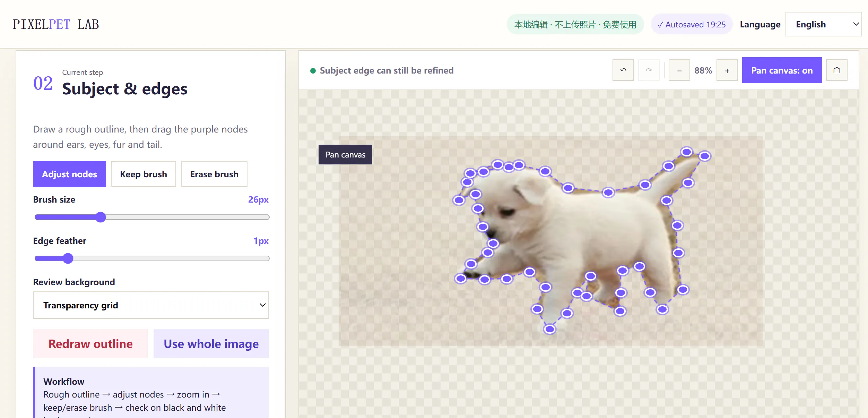Reset view with the home icon
The image size is (868, 418).
pyautogui.click(x=836, y=70)
